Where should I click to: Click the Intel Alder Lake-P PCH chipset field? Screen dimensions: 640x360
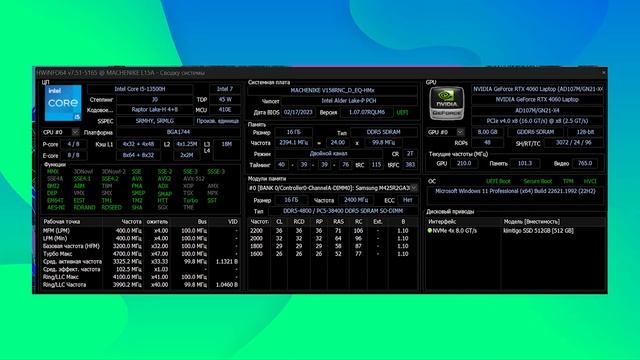(x=349, y=101)
